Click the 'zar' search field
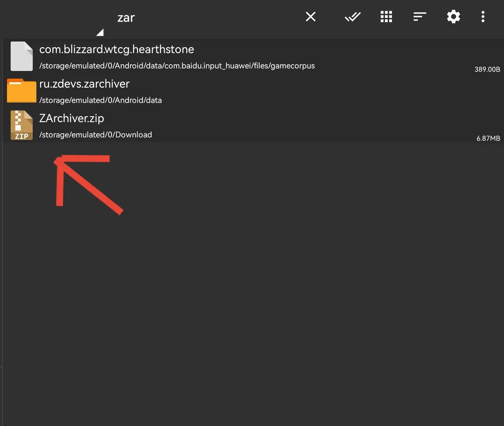Image resolution: width=504 pixels, height=426 pixels. pyautogui.click(x=126, y=17)
